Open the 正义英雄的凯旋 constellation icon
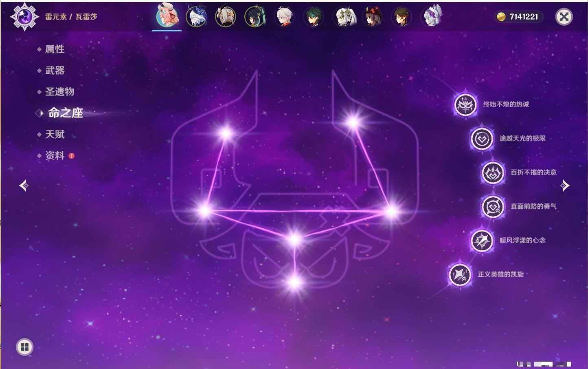The width and height of the screenshot is (588, 369). tap(460, 274)
